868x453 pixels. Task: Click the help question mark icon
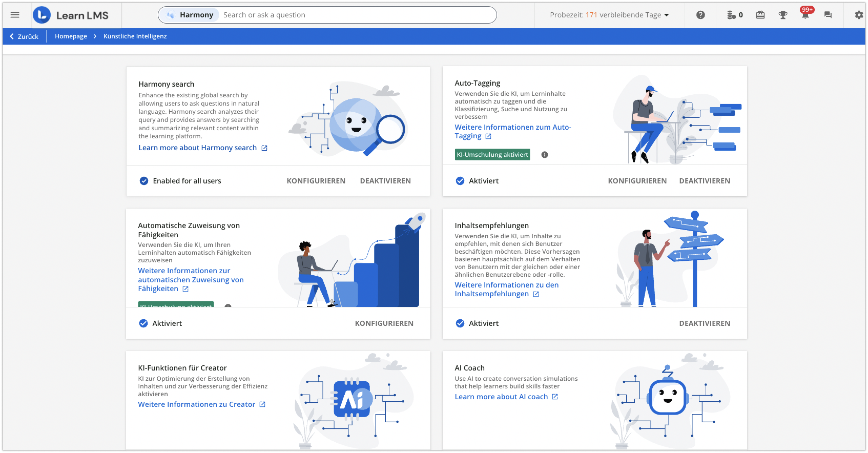coord(700,15)
